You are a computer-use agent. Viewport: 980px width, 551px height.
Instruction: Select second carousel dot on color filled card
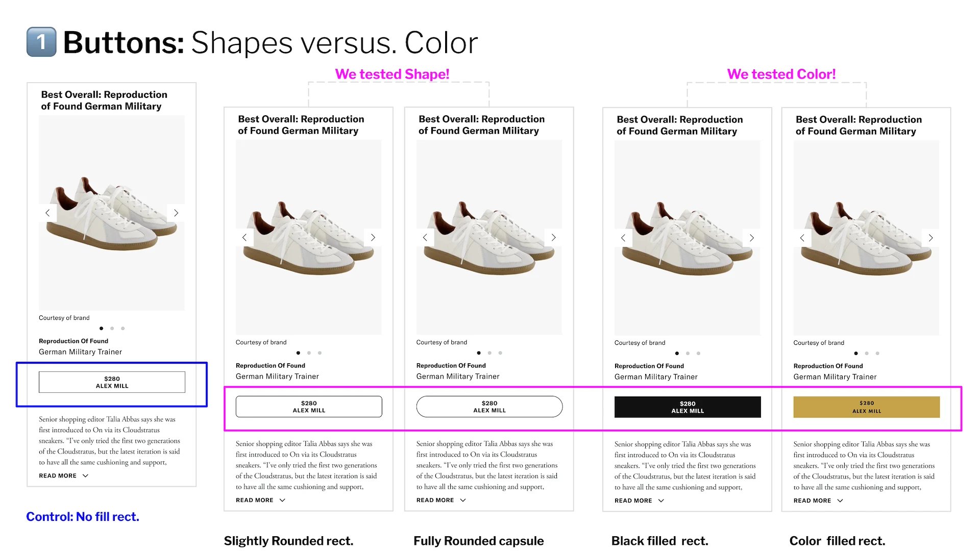pyautogui.click(x=867, y=354)
